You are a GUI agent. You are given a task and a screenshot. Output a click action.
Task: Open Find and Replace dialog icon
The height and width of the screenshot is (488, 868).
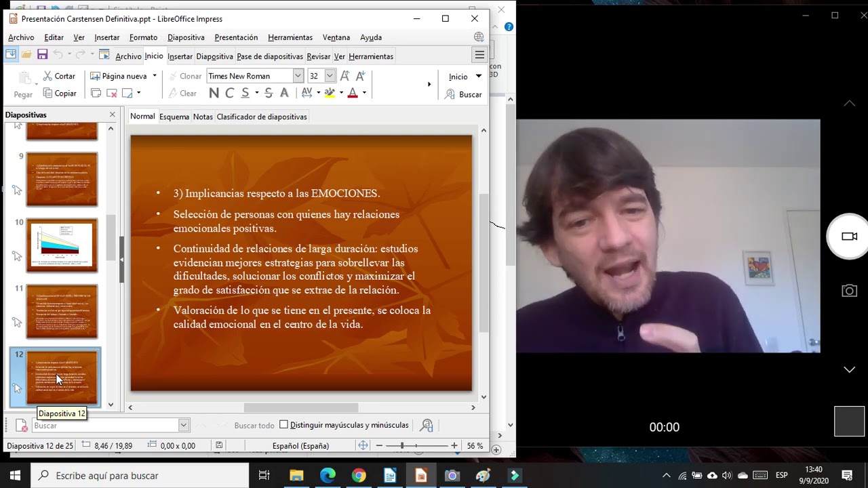pos(427,426)
